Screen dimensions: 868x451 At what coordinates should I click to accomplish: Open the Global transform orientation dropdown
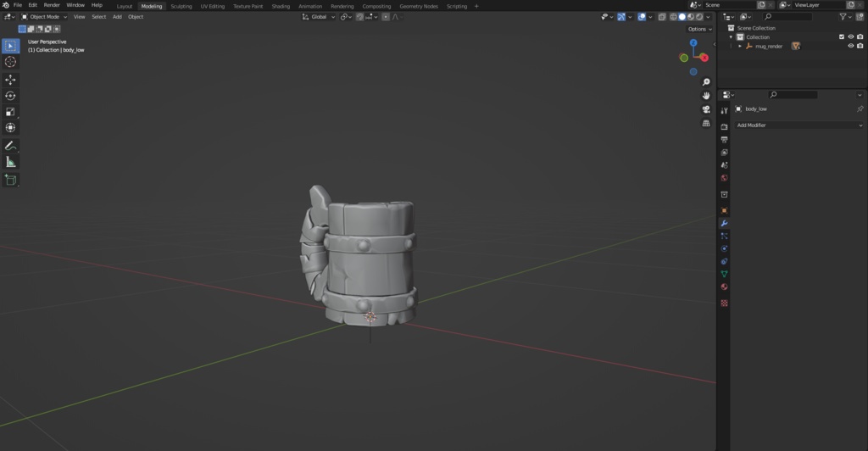319,17
